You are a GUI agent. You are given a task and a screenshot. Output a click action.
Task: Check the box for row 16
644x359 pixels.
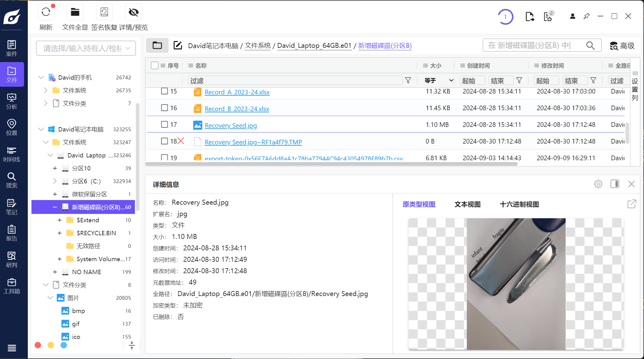[x=165, y=108]
